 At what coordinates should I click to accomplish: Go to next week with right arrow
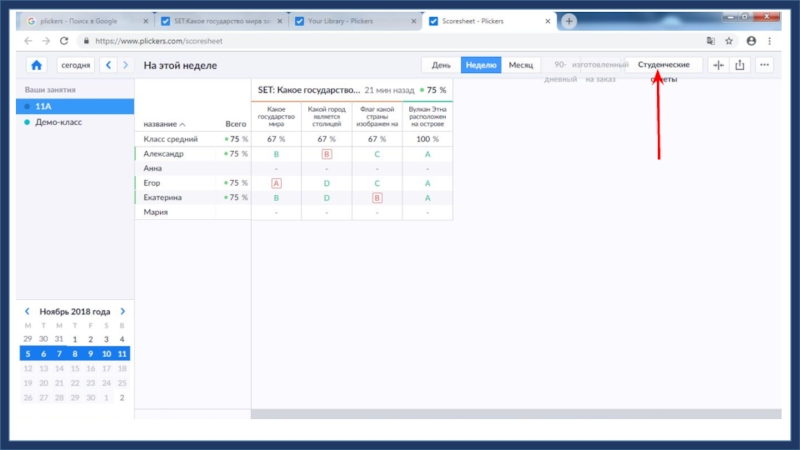(x=125, y=65)
